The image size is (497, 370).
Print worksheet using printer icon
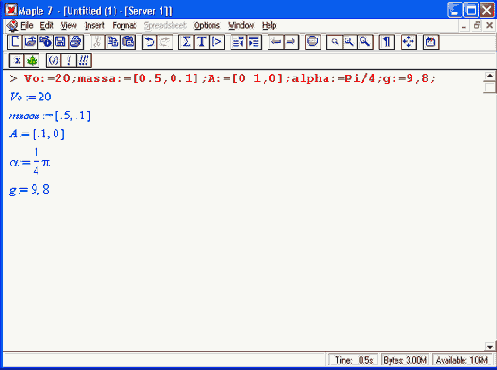(x=76, y=42)
